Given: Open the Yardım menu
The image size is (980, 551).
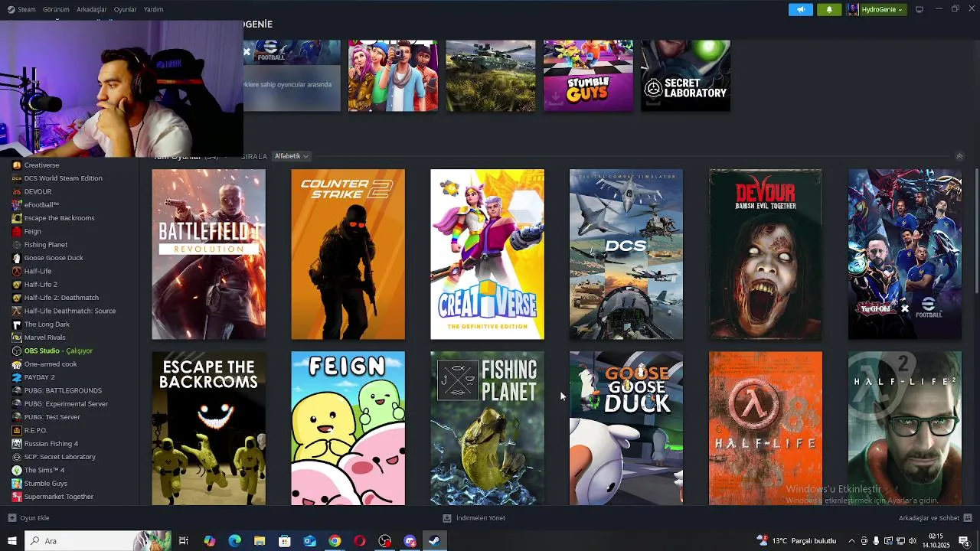Looking at the screenshot, I should (x=153, y=9).
